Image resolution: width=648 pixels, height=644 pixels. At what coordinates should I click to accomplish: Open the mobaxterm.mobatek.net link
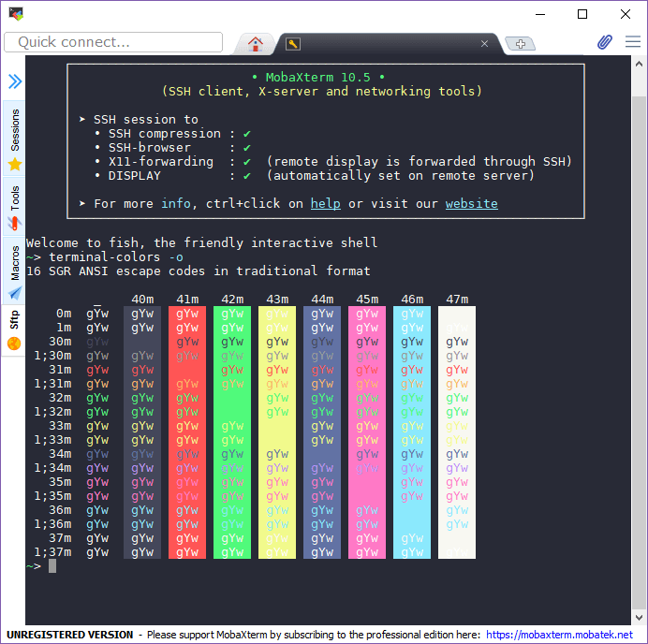pos(559,635)
